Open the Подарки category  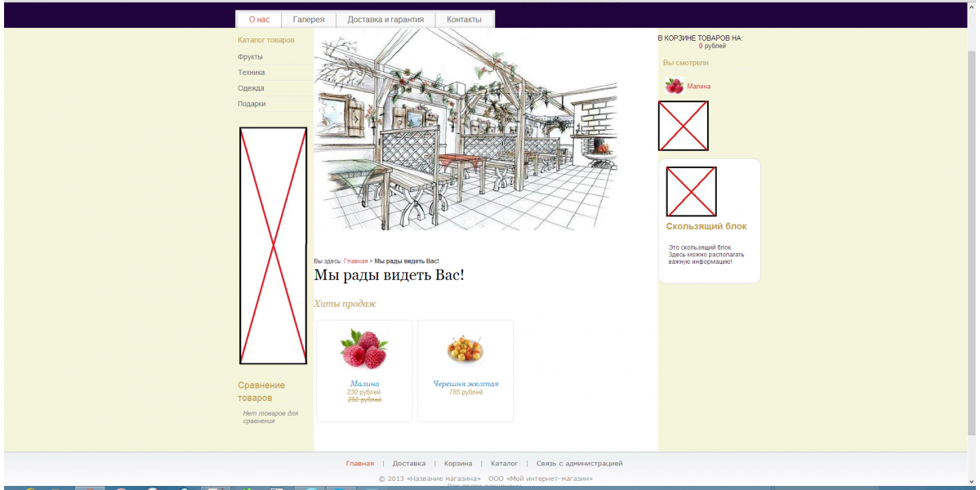click(252, 104)
